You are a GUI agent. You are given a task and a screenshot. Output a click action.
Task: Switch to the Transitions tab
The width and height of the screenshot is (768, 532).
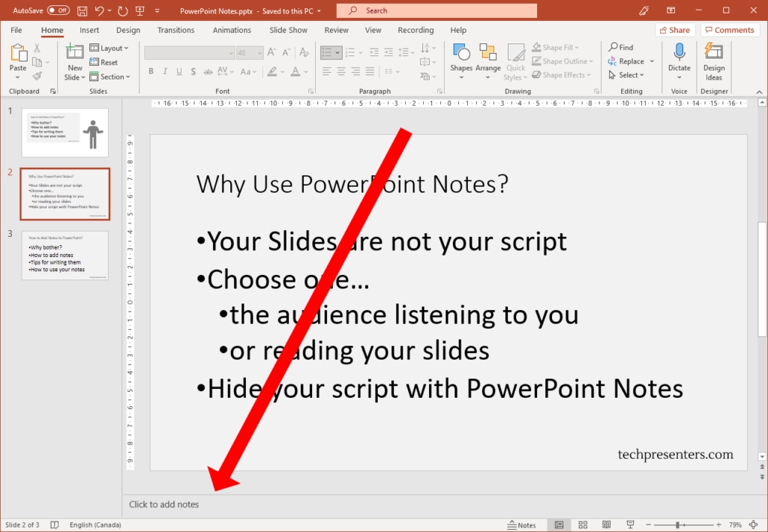click(x=175, y=30)
